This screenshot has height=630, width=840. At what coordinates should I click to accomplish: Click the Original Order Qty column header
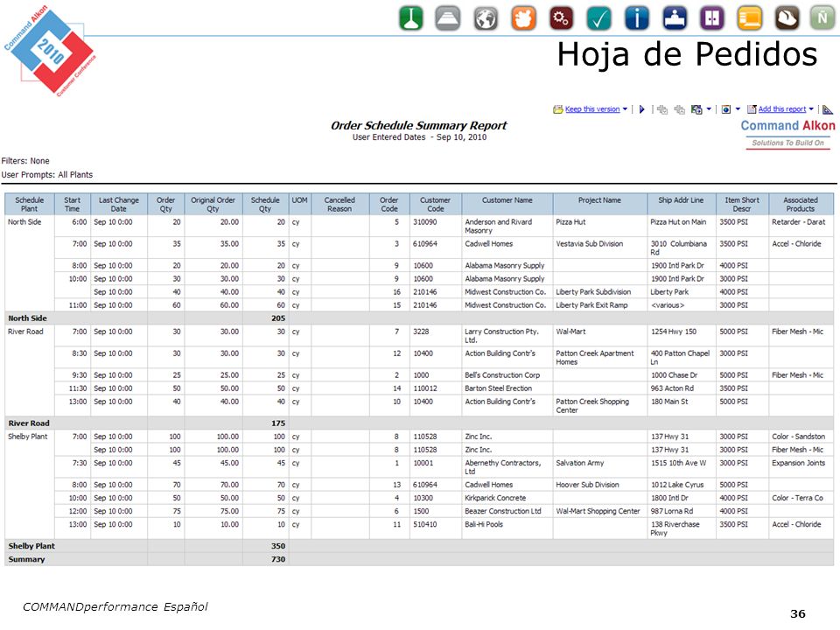(213, 204)
